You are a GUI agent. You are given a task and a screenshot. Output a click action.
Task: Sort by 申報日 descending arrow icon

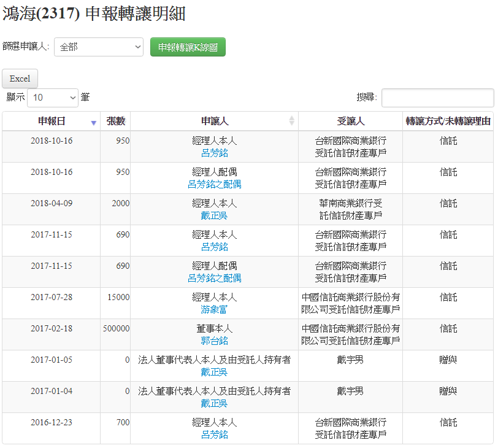point(93,122)
